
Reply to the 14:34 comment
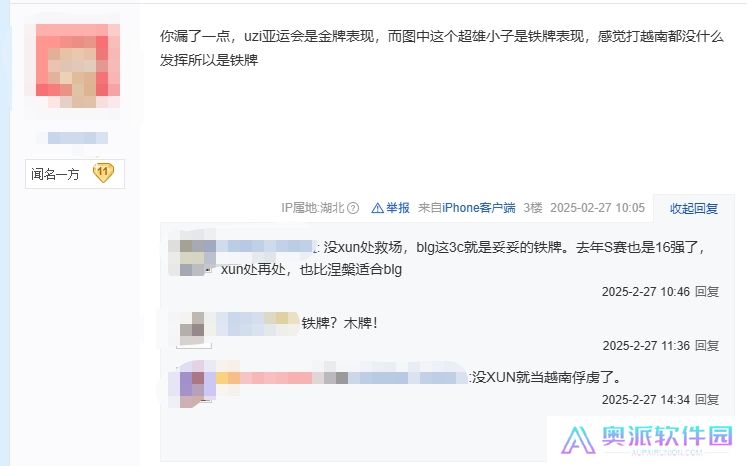click(x=707, y=399)
